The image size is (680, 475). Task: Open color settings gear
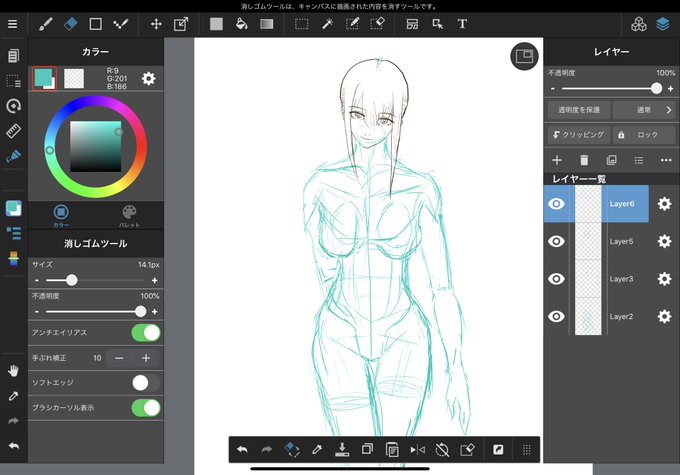pos(148,79)
